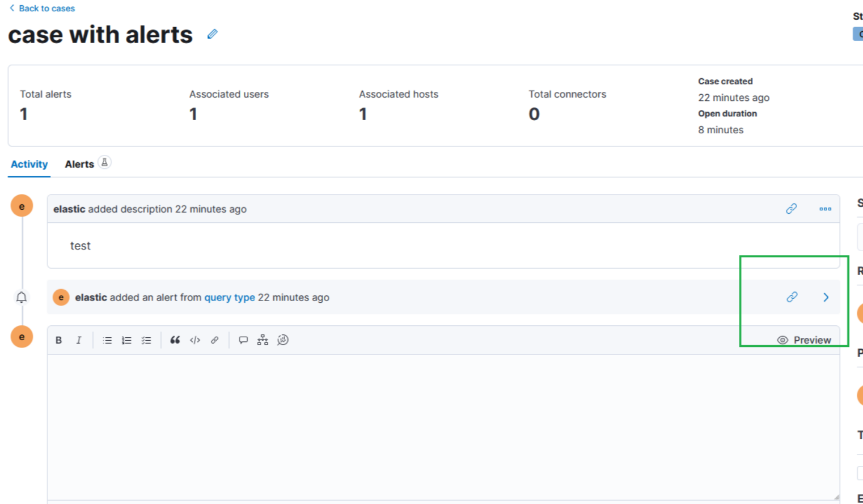Insert a task checklist
The image size is (863, 504).
point(146,340)
